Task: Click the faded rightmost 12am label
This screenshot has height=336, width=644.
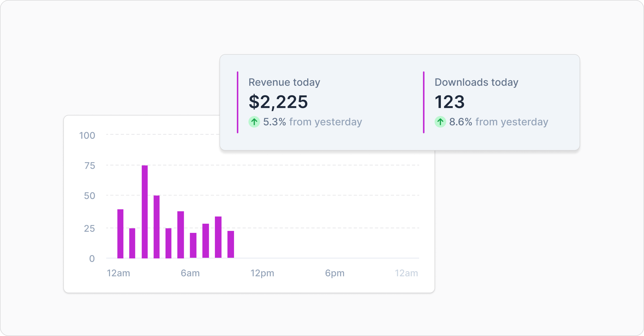Action: click(406, 273)
